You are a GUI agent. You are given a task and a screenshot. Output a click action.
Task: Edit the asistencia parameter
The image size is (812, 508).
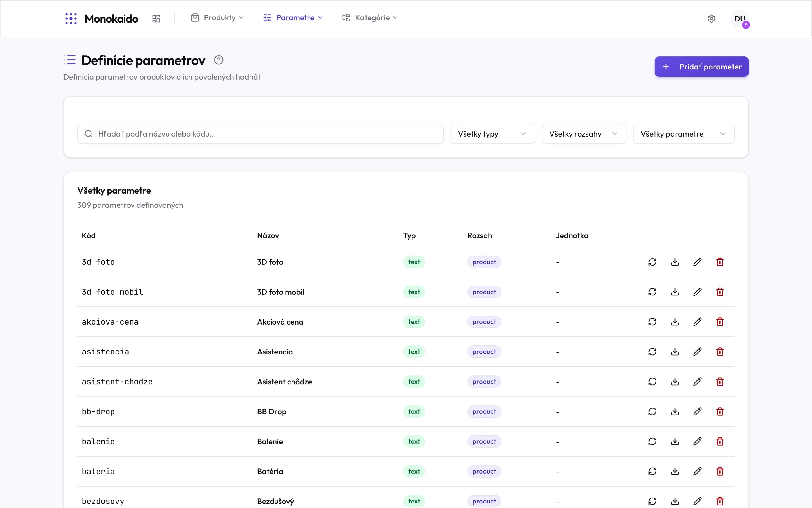coord(697,352)
